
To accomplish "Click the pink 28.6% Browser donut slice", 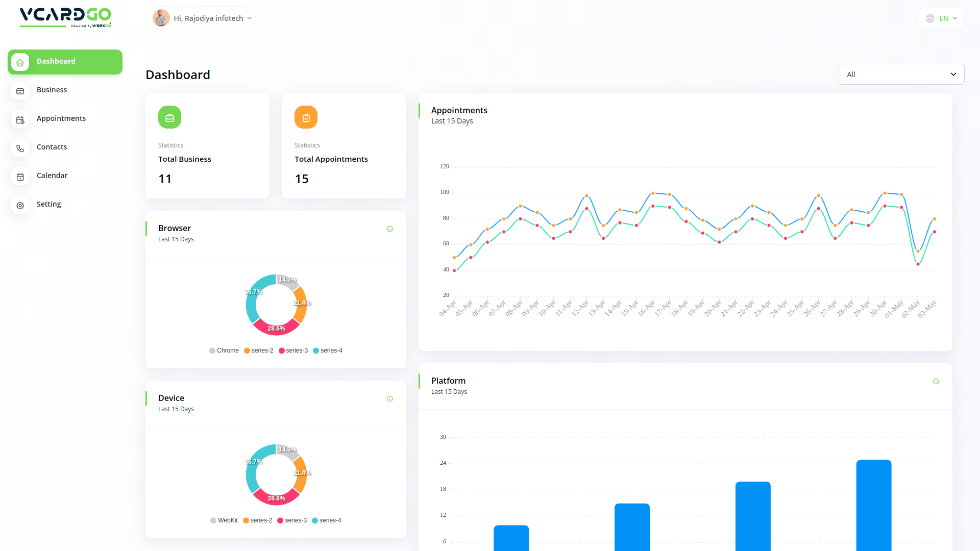I will click(x=276, y=327).
